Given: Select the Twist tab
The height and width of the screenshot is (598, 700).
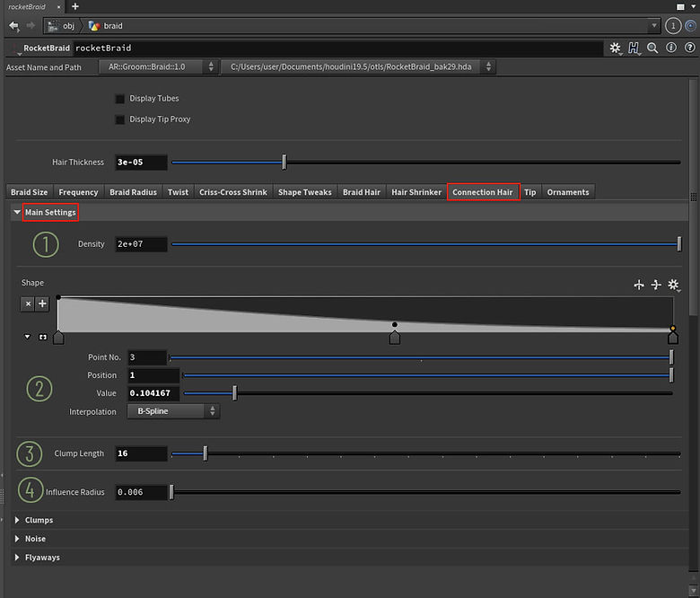Looking at the screenshot, I should (178, 192).
